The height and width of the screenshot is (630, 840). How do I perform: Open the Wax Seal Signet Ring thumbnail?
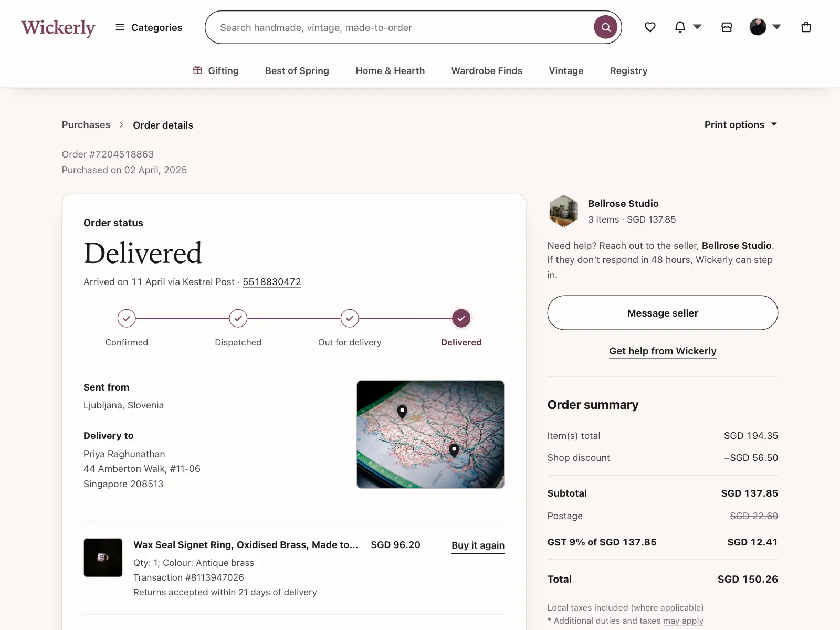click(x=103, y=558)
